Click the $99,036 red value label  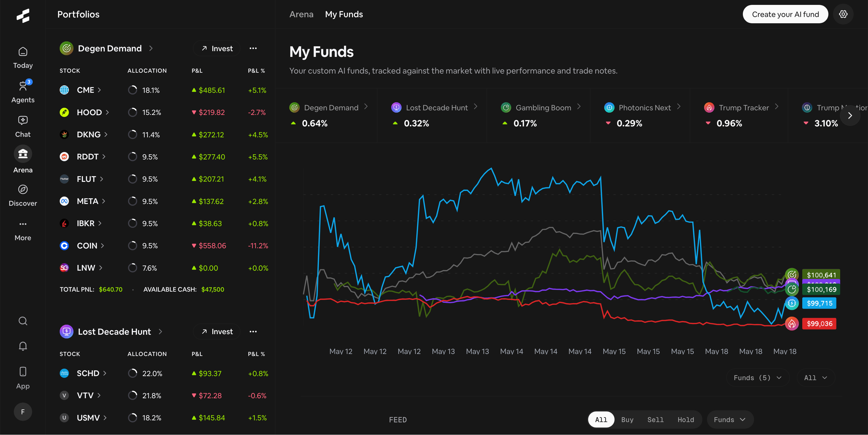[819, 324]
